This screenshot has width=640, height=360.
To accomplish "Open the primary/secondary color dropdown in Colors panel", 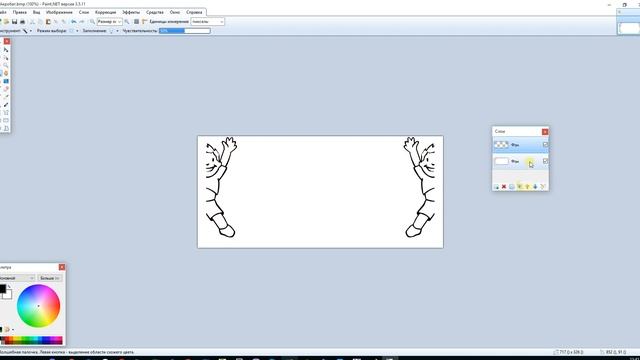I will tap(17, 278).
